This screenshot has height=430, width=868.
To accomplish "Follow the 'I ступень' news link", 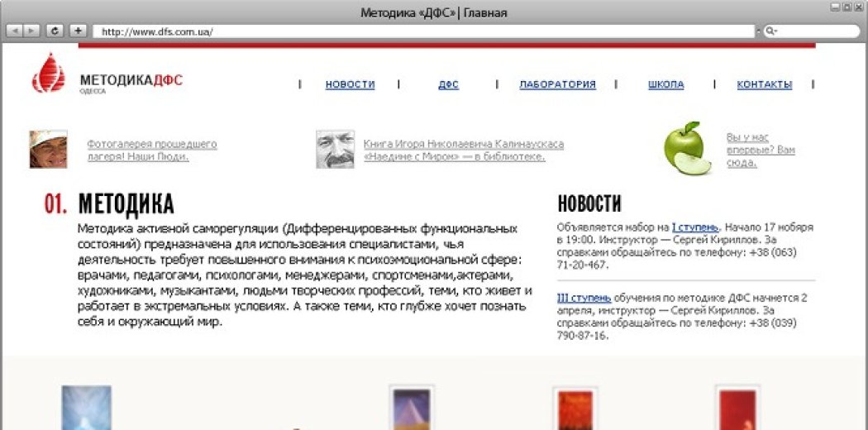I will (695, 227).
